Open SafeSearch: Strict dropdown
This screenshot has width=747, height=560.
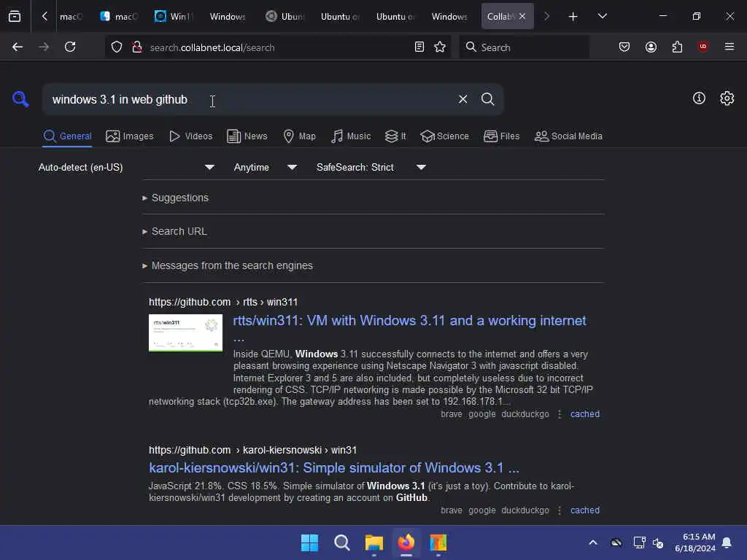pos(371,167)
